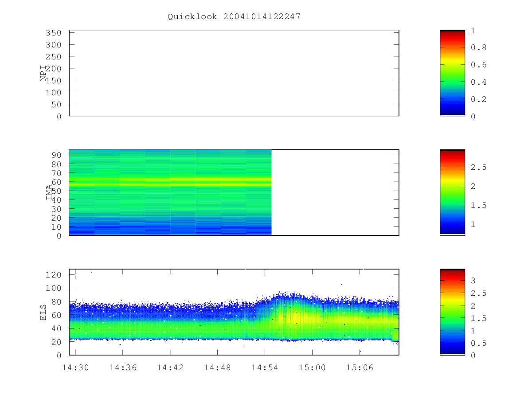Select the NPI axis label

tap(43, 73)
